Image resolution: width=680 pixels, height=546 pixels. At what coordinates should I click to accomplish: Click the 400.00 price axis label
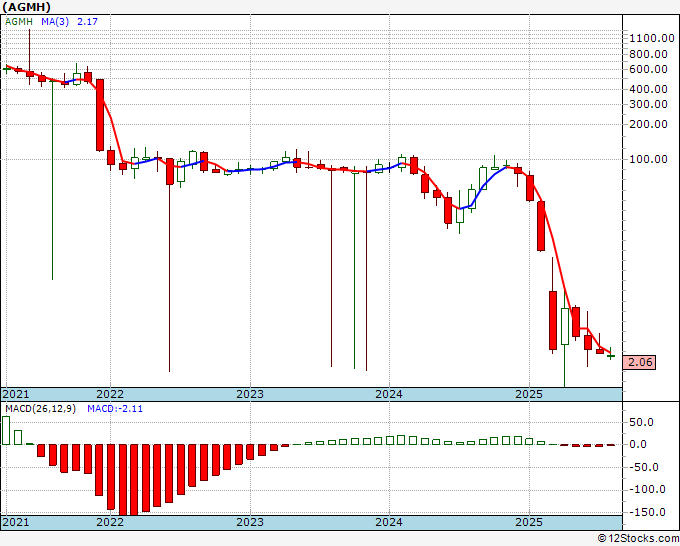pyautogui.click(x=648, y=89)
